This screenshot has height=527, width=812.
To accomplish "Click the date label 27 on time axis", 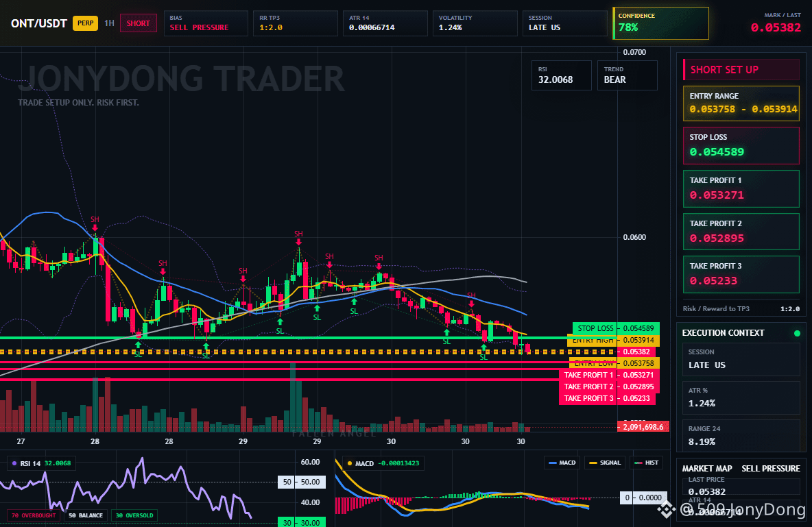I will [21, 441].
